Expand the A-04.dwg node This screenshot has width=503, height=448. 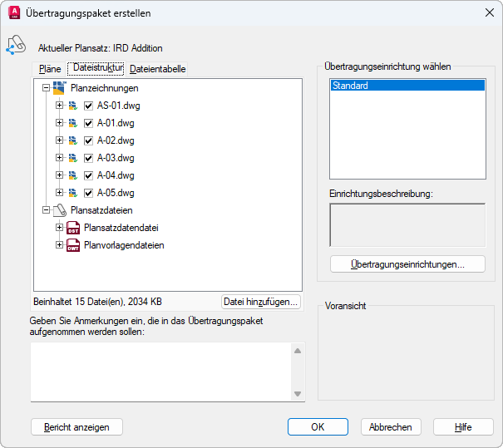[x=59, y=175]
